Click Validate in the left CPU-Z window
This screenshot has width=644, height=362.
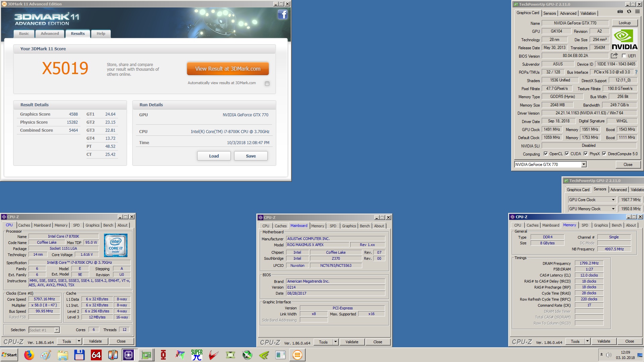click(95, 341)
